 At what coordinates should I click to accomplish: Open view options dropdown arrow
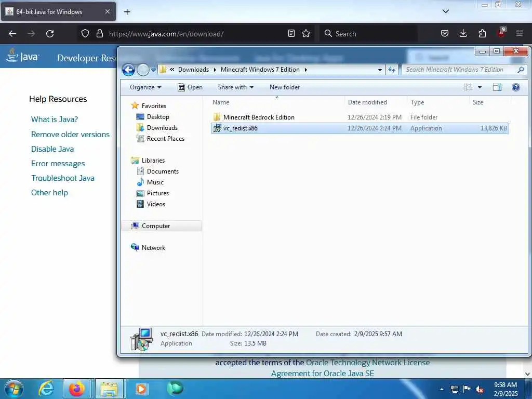click(x=480, y=87)
